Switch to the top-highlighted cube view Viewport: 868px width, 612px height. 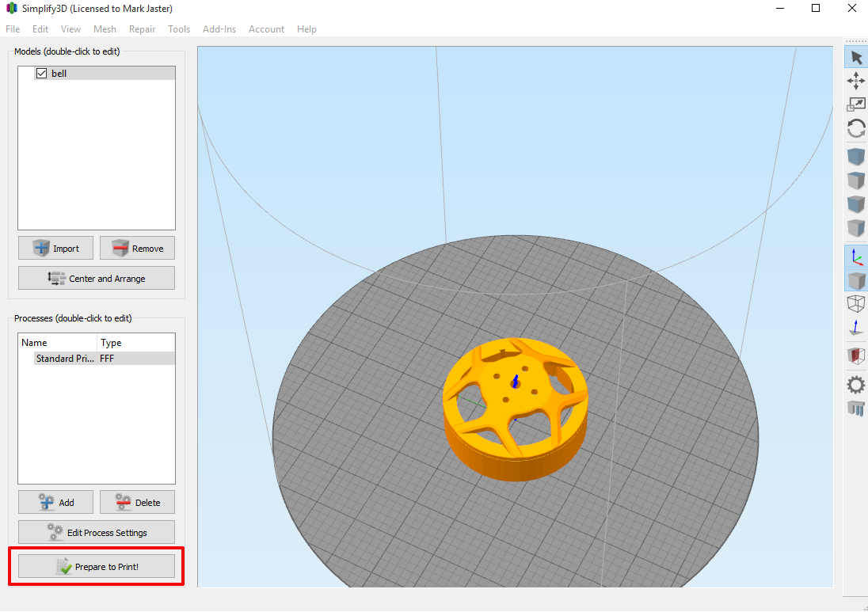tap(856, 181)
